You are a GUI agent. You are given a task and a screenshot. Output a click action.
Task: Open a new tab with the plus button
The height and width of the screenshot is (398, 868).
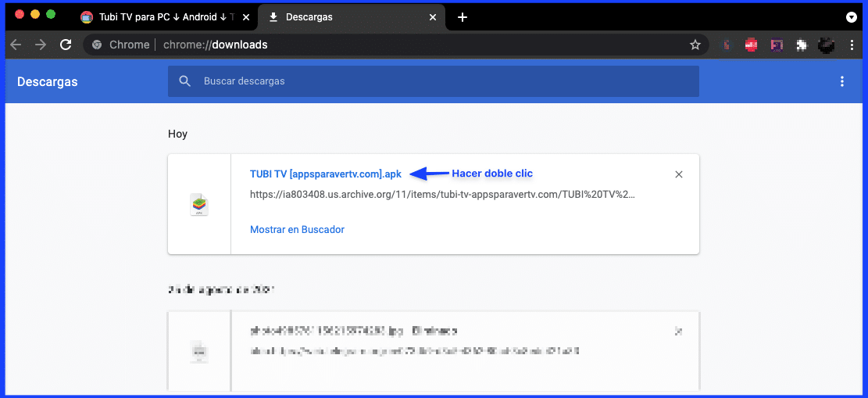463,17
